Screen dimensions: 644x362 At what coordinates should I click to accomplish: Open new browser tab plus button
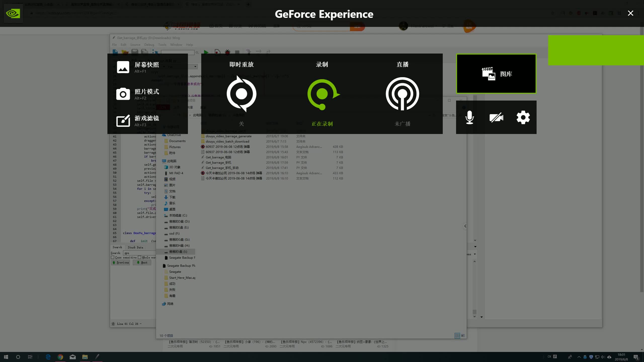248,4
